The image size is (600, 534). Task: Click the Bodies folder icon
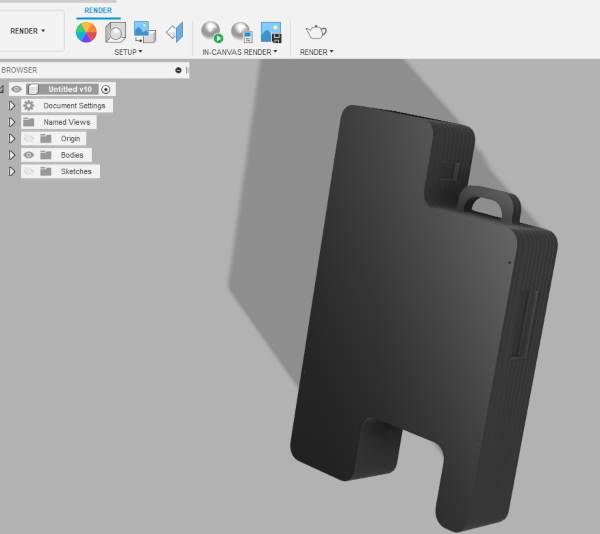pyautogui.click(x=46, y=155)
